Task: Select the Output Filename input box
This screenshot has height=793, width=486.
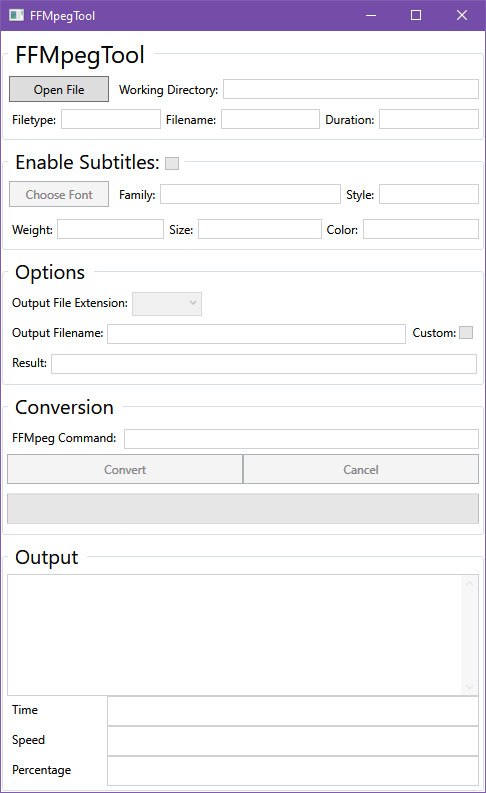Action: pyautogui.click(x=256, y=333)
